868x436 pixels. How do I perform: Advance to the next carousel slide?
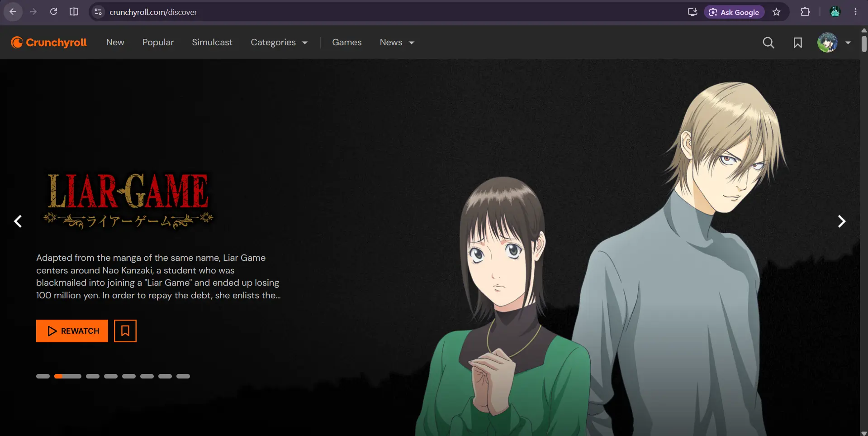pos(841,221)
